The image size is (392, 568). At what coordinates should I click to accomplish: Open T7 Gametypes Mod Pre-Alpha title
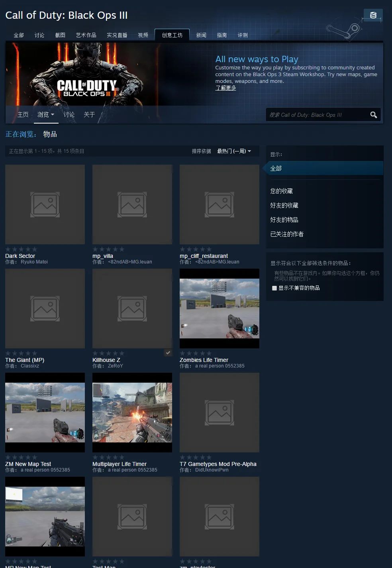click(218, 464)
